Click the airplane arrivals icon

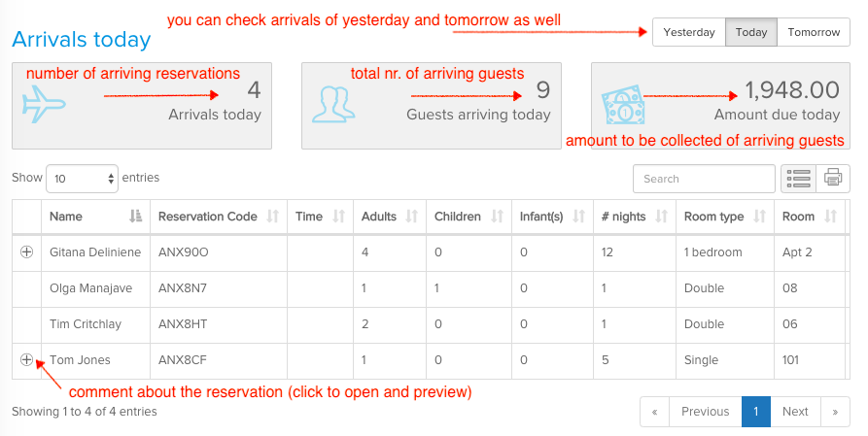(46, 104)
